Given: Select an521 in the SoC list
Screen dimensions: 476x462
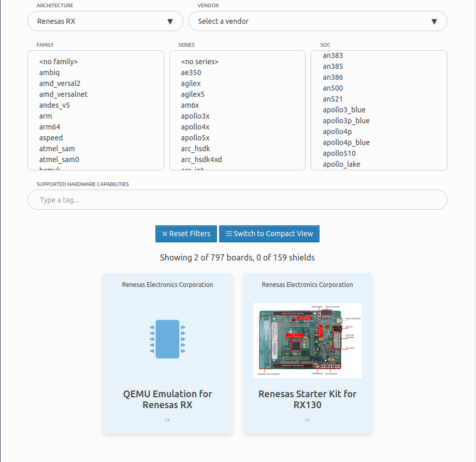Looking at the screenshot, I should 333,99.
